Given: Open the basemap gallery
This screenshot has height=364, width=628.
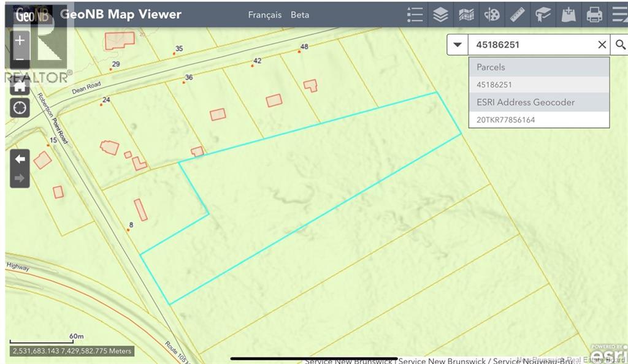Looking at the screenshot, I should pos(466,14).
